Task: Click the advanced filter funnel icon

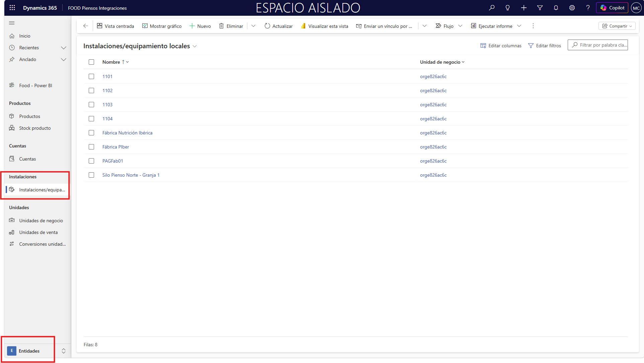Action: tap(540, 8)
